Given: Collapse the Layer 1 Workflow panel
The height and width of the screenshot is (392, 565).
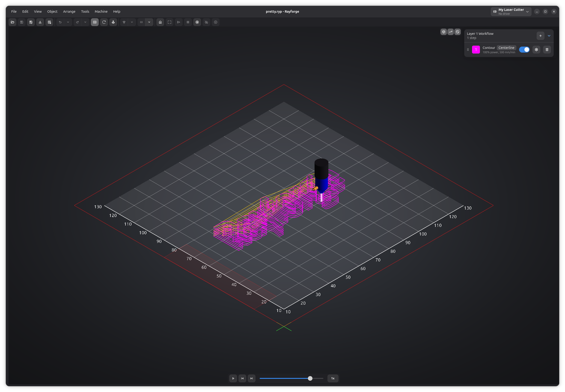Looking at the screenshot, I should [549, 36].
